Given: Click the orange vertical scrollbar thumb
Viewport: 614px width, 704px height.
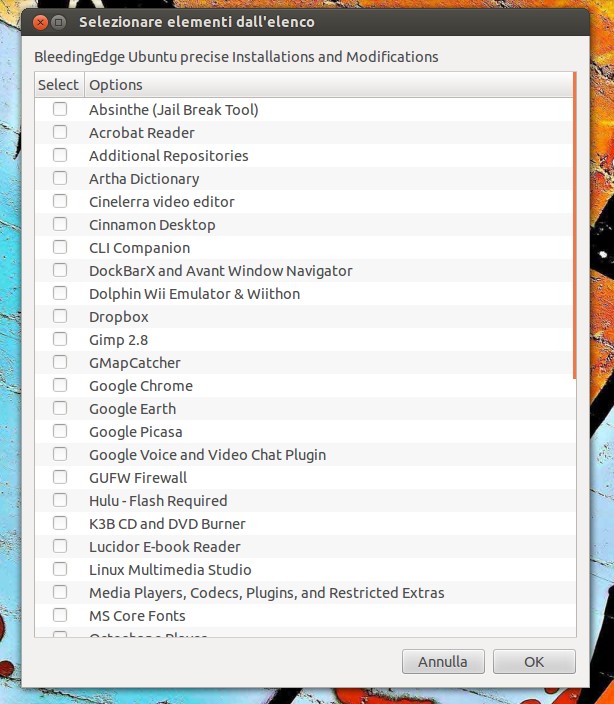Looking at the screenshot, I should 575,224.
